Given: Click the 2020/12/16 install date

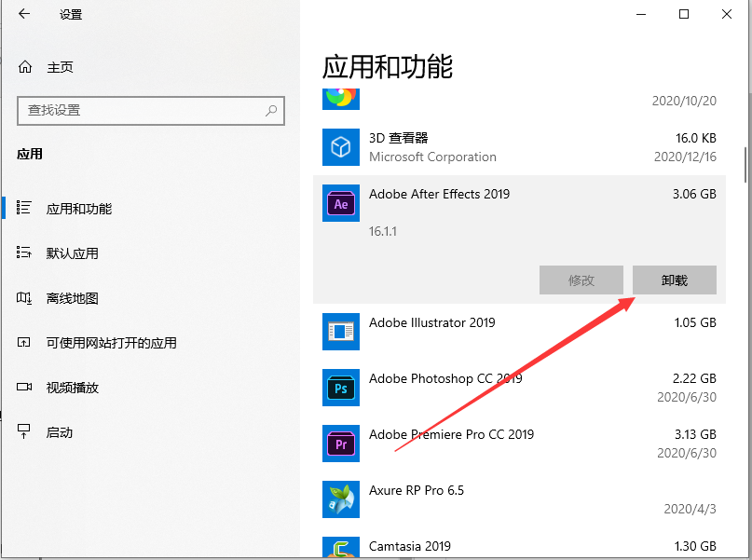Looking at the screenshot, I should click(x=685, y=157).
